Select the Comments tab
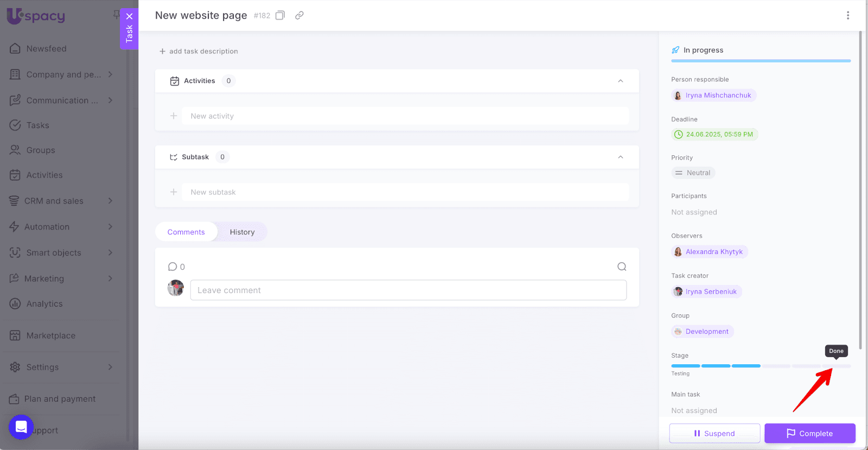This screenshot has width=868, height=450. pos(186,232)
